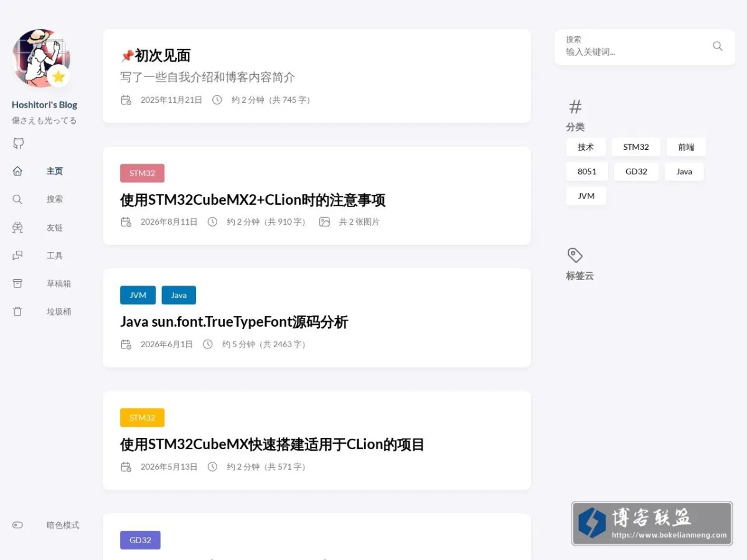Click the purple GD32 post tag
747x560 pixels.
tap(140, 540)
